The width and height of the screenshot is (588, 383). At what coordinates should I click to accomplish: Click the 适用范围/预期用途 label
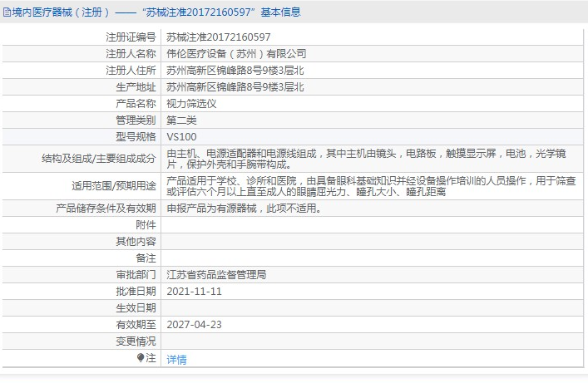pos(114,186)
